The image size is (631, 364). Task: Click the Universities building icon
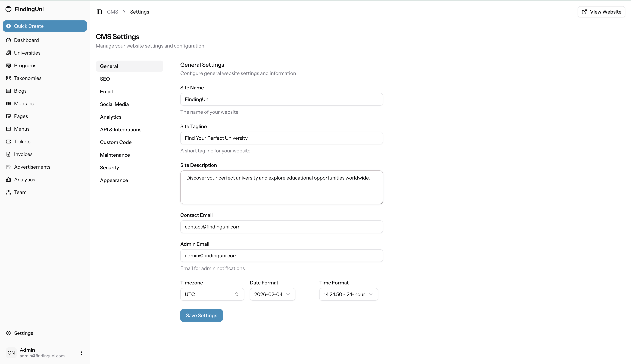[x=8, y=53]
